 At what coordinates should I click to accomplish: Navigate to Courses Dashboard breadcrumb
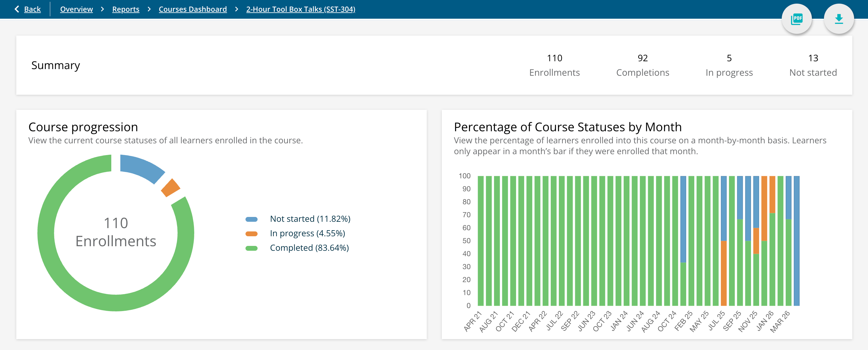(192, 9)
